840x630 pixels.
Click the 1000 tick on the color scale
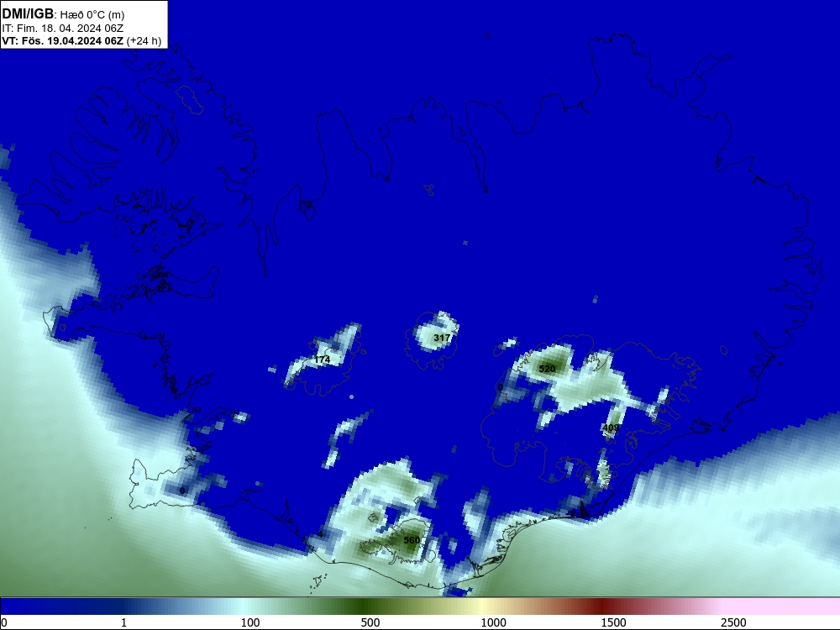pyautogui.click(x=493, y=622)
